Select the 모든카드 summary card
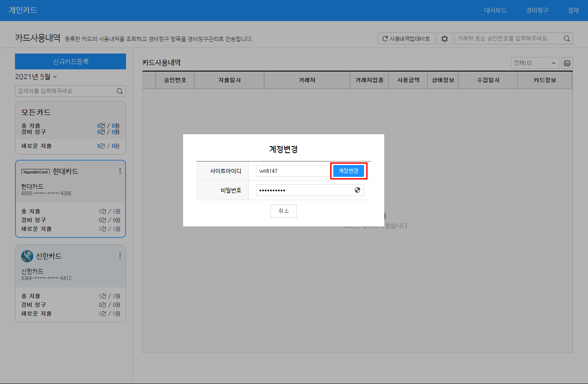The width and height of the screenshot is (588, 384). (x=70, y=128)
